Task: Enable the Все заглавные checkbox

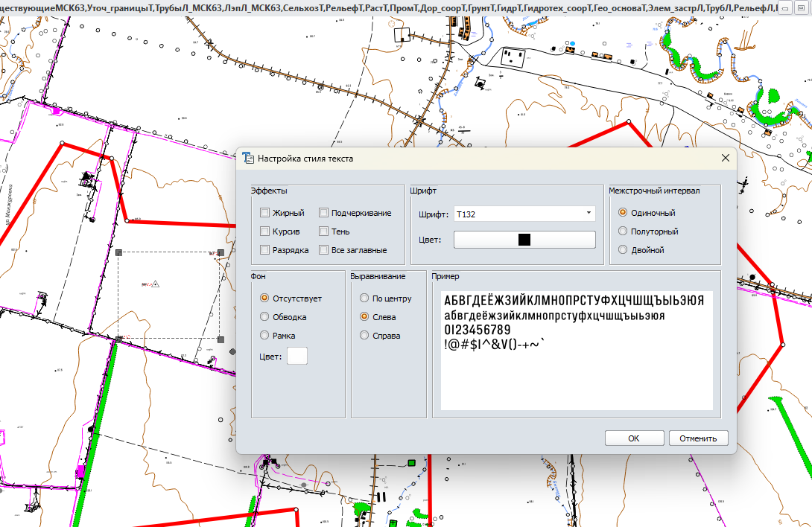Action: 324,250
